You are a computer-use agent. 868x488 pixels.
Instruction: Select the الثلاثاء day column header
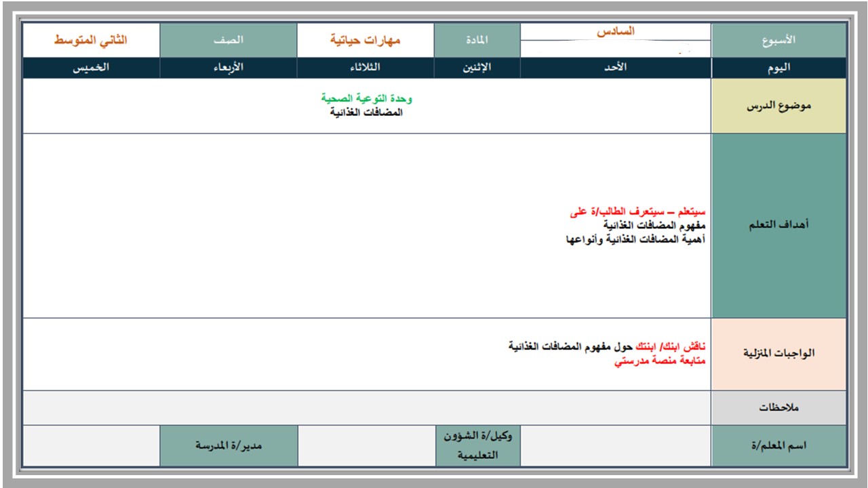[x=366, y=68]
